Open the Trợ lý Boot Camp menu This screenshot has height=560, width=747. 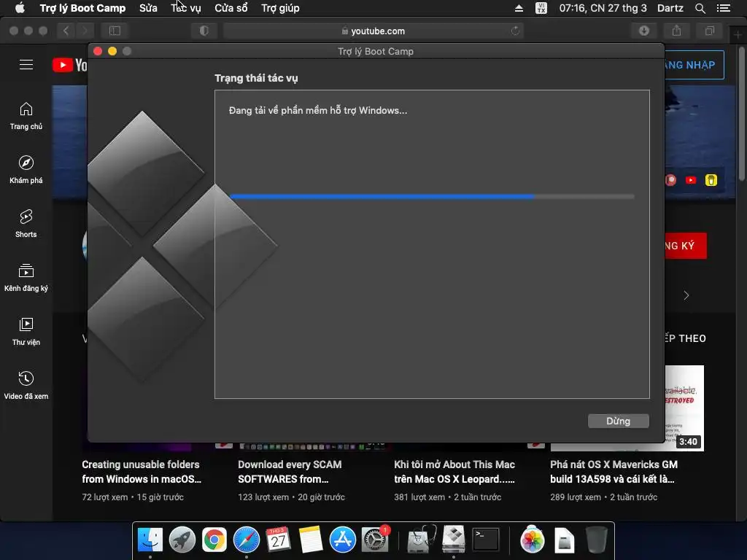coord(82,7)
